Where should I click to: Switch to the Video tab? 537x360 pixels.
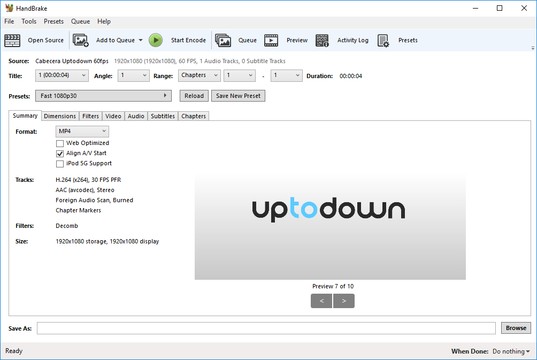[113, 116]
